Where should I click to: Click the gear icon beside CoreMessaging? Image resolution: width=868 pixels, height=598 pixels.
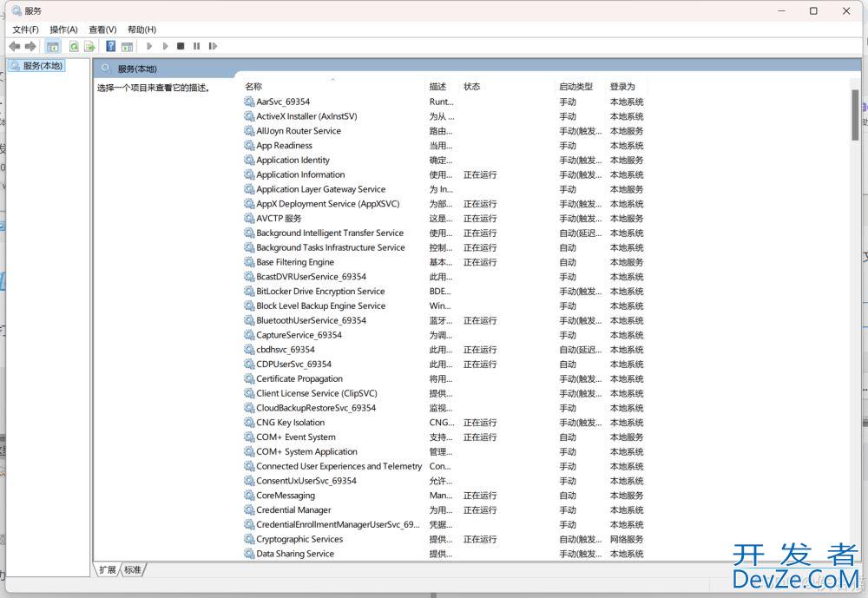pos(249,496)
